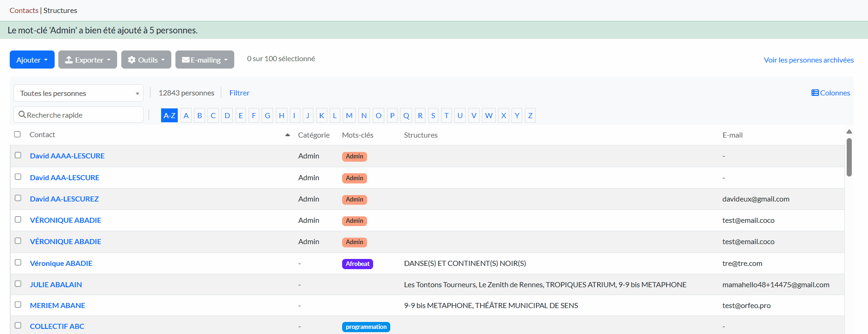Click the vertical scrollbar of the table
The image size is (868, 334).
point(849,158)
